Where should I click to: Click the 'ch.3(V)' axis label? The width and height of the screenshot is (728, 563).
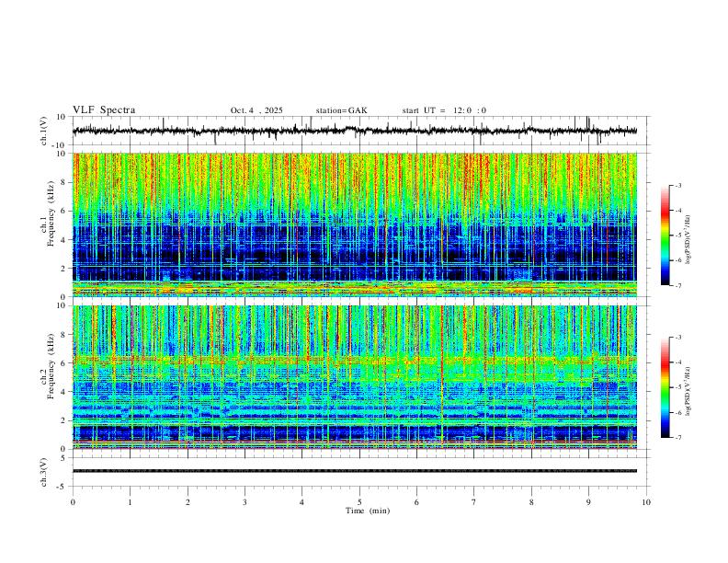(44, 473)
